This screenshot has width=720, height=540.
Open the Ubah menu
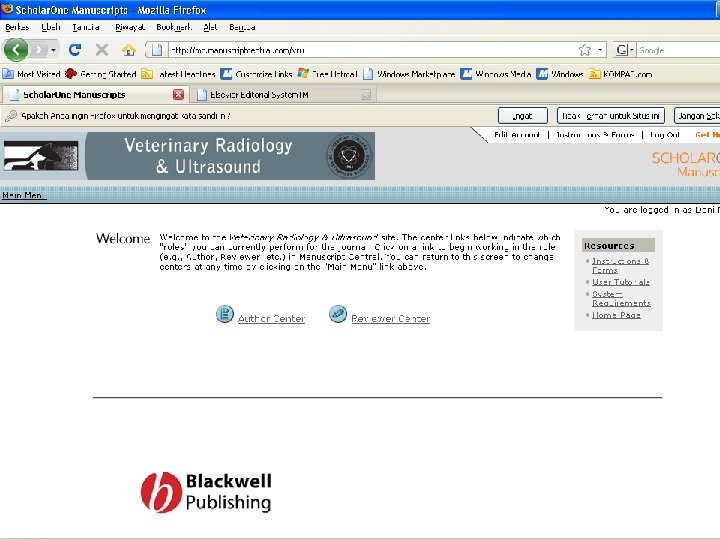tap(51, 27)
